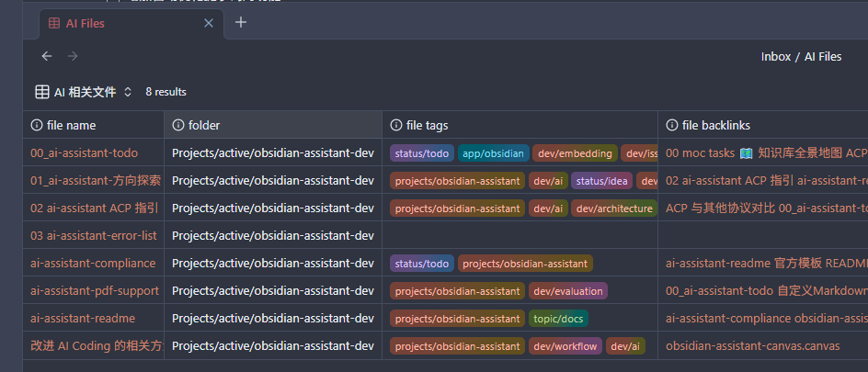Viewport: 868px width, 372px height.
Task: Click info icon in folder header
Action: tap(178, 126)
